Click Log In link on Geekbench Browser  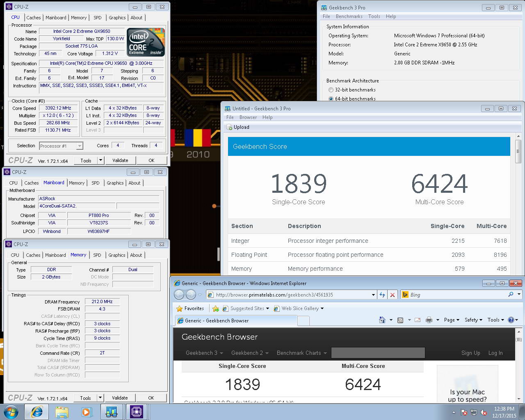tap(495, 353)
